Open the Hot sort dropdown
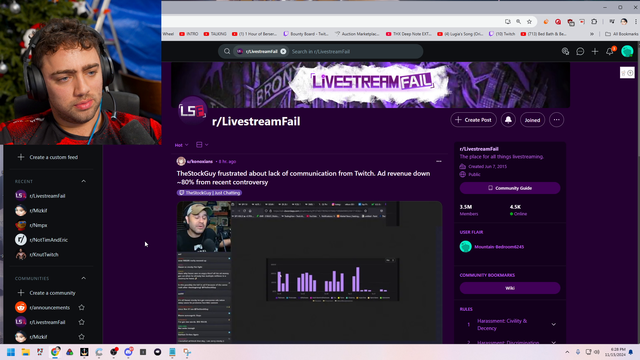 click(x=182, y=145)
